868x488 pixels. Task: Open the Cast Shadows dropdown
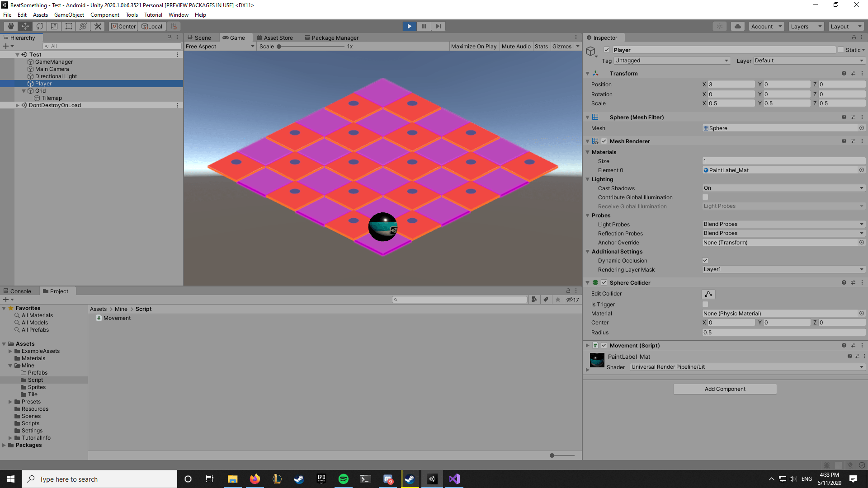[x=783, y=188]
